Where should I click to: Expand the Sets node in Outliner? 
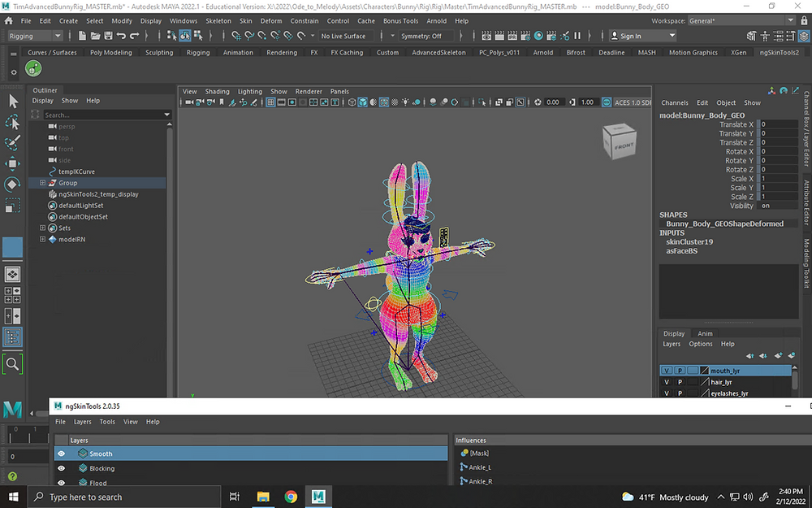[x=42, y=228]
